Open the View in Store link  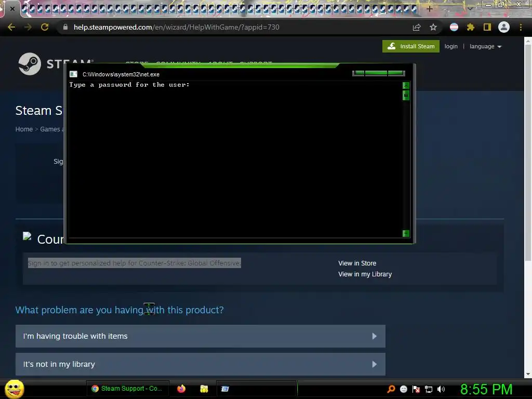(357, 263)
